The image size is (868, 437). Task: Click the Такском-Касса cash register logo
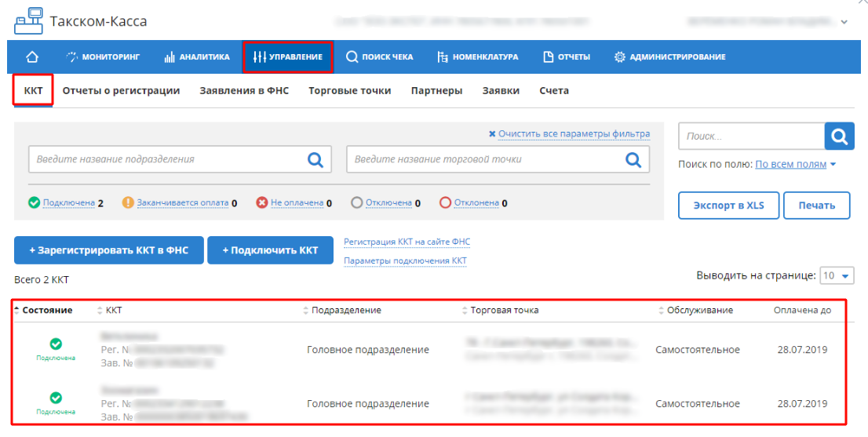coord(29,21)
